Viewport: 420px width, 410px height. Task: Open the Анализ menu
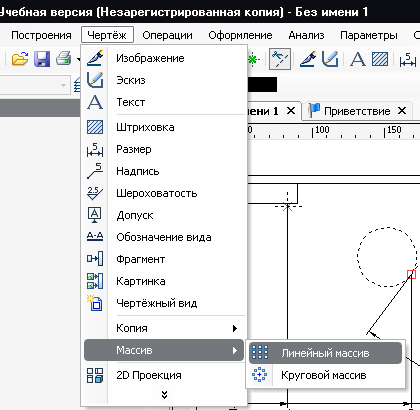(306, 35)
